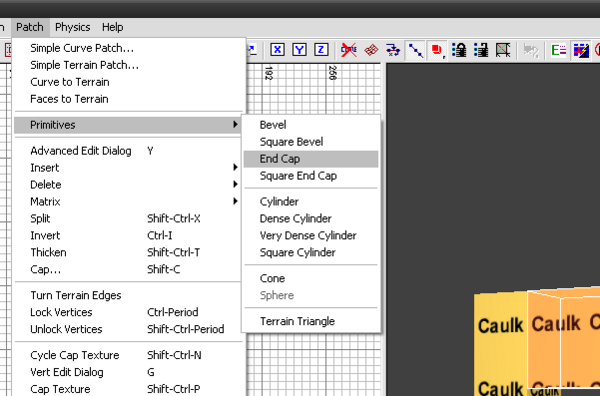Click the closed padlock weld points icon
Screen dimensions: 600x396
coord(459,50)
